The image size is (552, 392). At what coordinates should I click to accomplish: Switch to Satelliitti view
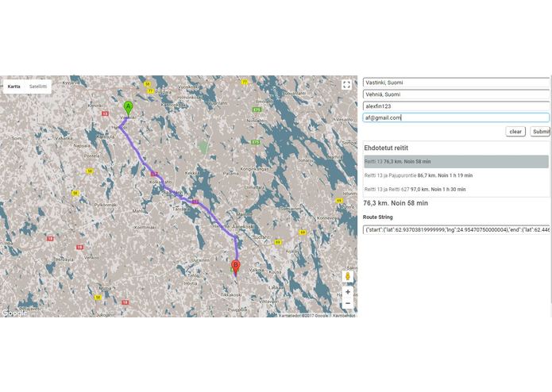coord(38,86)
